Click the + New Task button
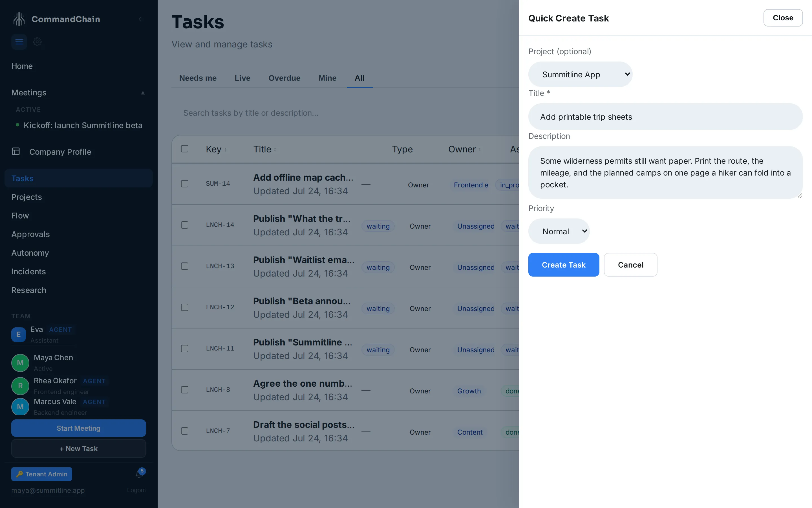This screenshot has height=508, width=812. pos(78,448)
